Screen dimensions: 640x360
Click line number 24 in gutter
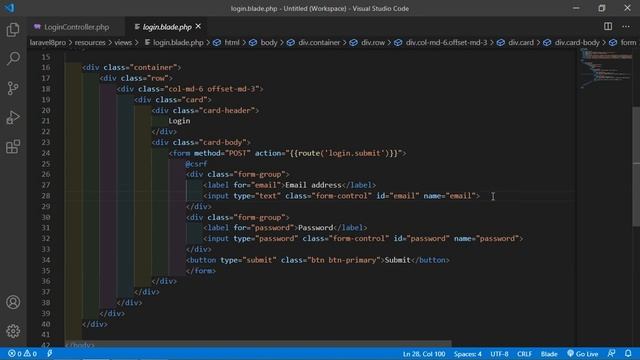point(46,153)
